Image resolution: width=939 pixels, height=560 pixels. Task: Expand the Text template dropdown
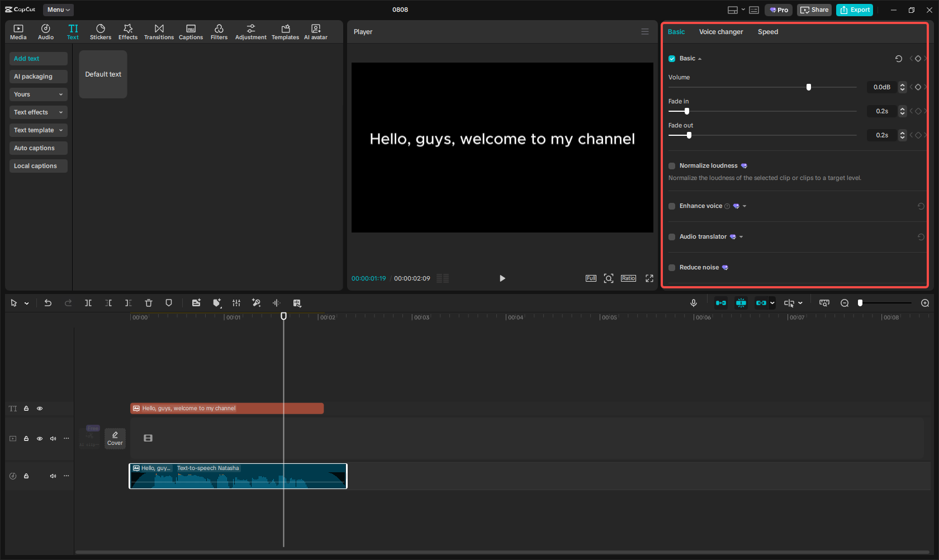38,130
